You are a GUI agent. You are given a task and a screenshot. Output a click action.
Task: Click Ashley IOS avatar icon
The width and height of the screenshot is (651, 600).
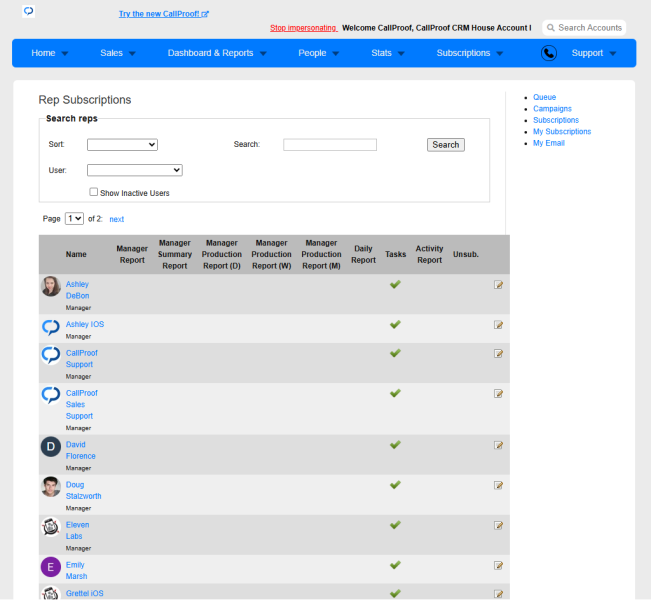tap(51, 327)
